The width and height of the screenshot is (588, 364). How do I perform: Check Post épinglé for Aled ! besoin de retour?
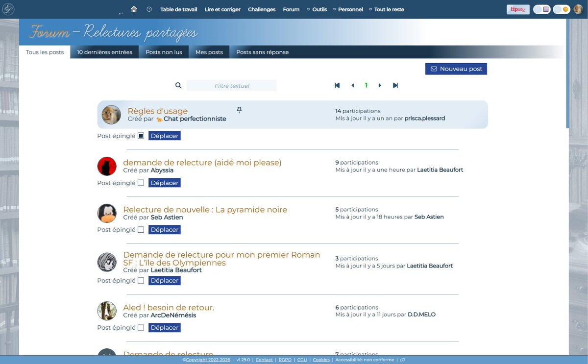pyautogui.click(x=141, y=328)
